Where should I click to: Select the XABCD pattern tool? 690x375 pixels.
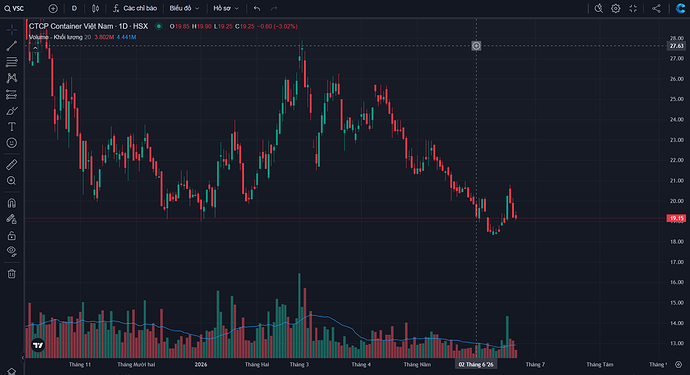pyautogui.click(x=12, y=78)
